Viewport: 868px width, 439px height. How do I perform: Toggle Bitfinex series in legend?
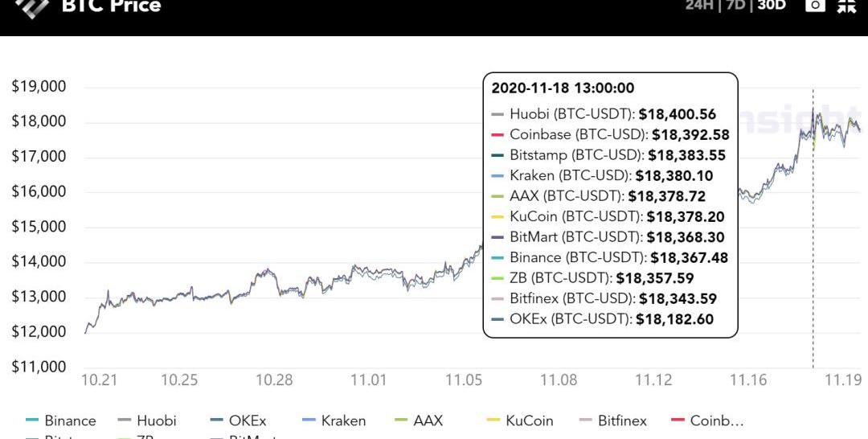tap(622, 421)
